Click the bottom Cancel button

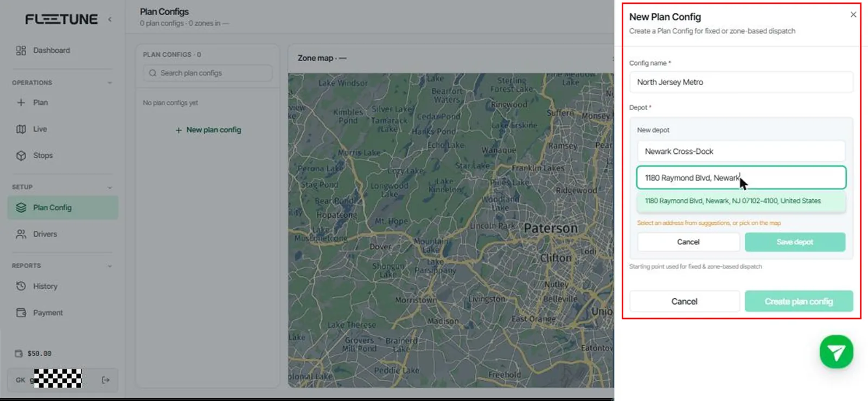pos(685,301)
